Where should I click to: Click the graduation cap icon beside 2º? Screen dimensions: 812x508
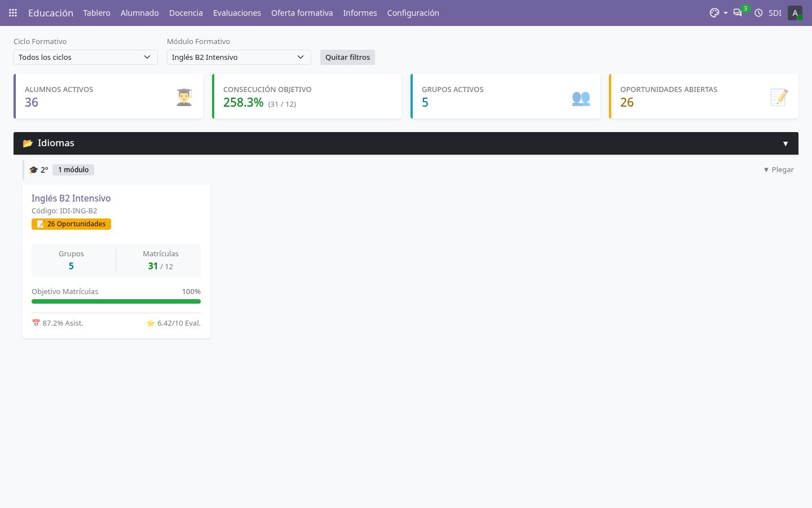click(x=33, y=170)
